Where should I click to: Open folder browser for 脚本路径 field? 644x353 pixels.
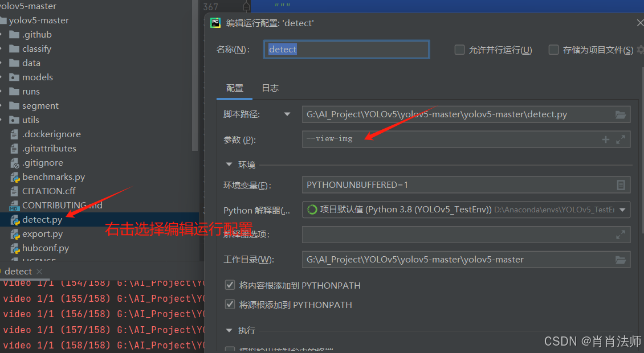click(x=621, y=114)
